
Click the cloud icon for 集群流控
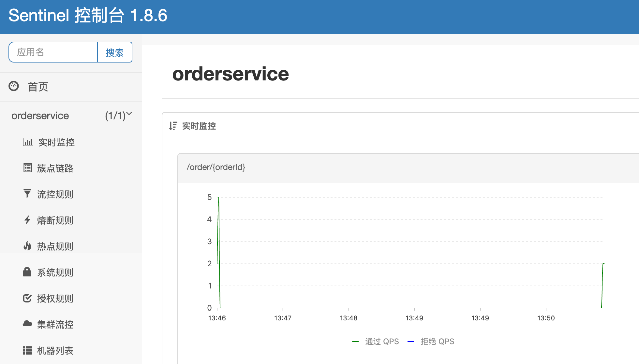coord(27,324)
